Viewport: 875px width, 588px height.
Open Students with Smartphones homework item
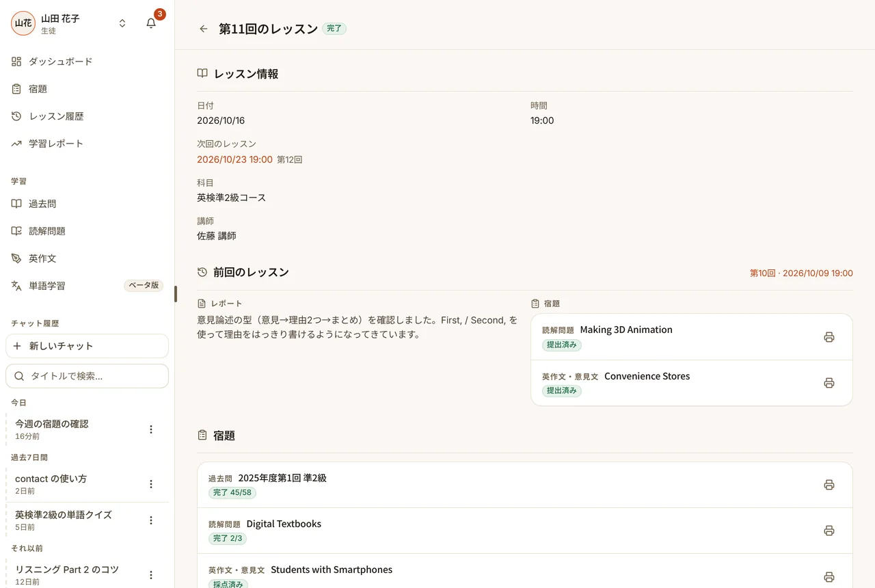tap(525, 572)
